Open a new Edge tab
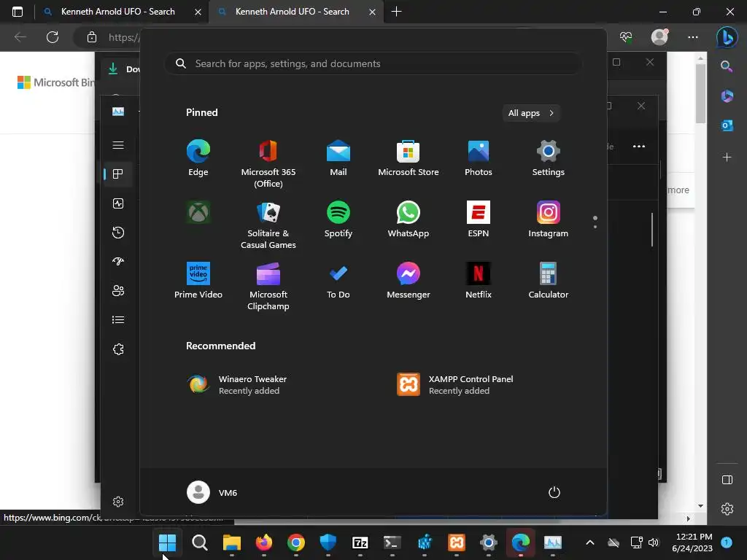The height and width of the screenshot is (560, 747). click(x=396, y=12)
